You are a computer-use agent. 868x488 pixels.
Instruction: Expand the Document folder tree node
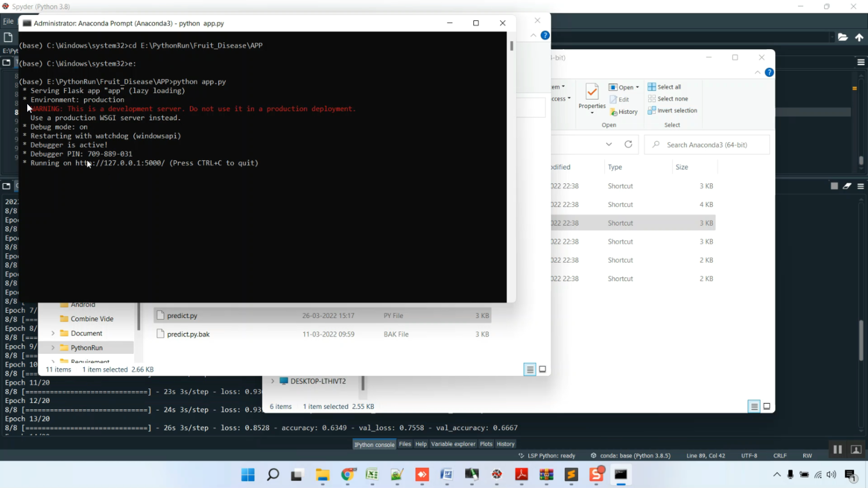53,334
